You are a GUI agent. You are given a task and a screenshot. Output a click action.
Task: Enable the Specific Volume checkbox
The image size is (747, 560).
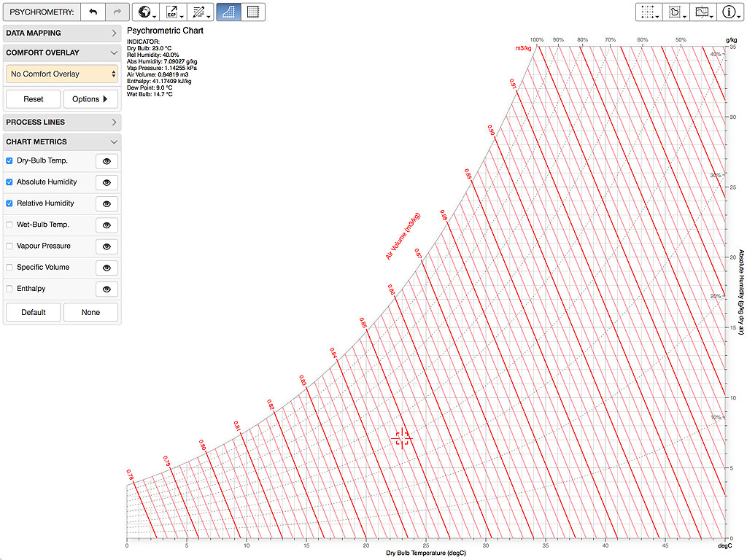(x=9, y=268)
